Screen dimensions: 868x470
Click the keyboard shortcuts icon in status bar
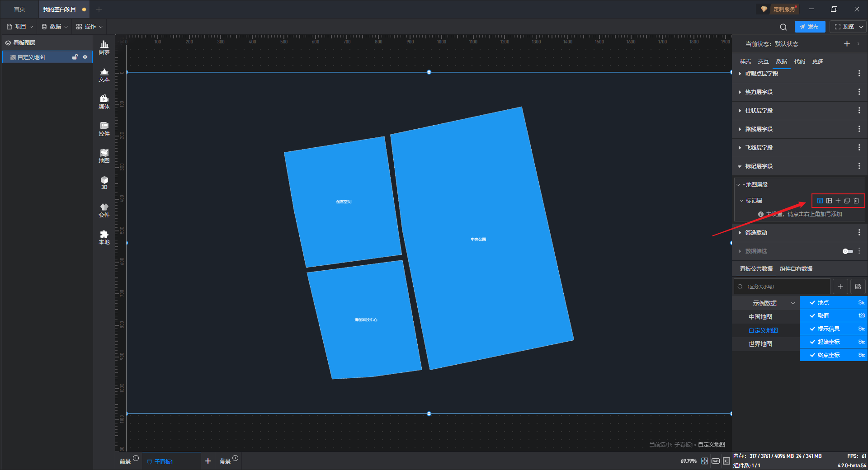pos(716,461)
